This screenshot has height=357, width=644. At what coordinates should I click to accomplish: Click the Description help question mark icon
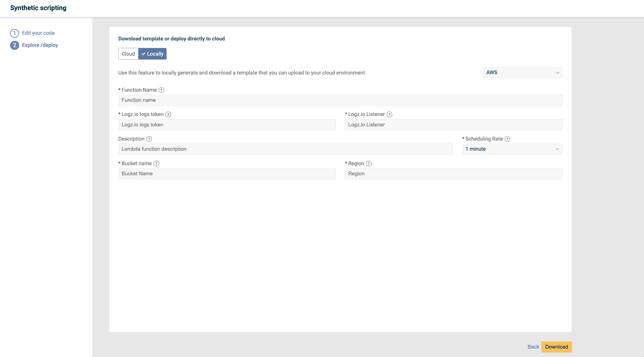[x=149, y=139]
